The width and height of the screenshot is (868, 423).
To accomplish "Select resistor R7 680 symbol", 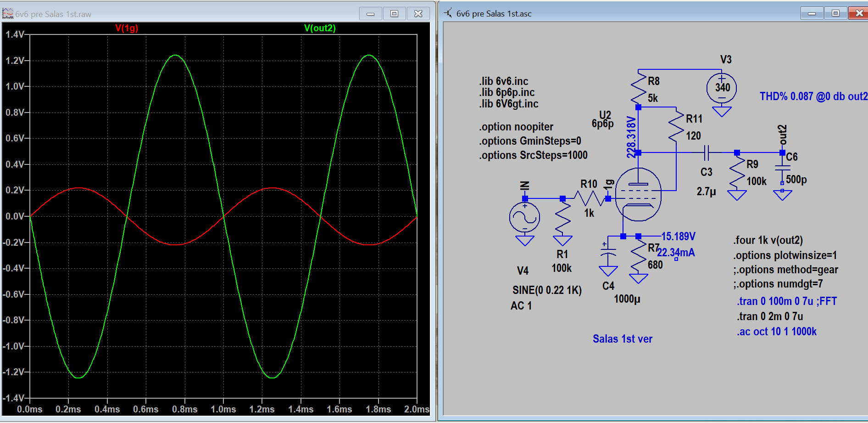I will (x=639, y=255).
